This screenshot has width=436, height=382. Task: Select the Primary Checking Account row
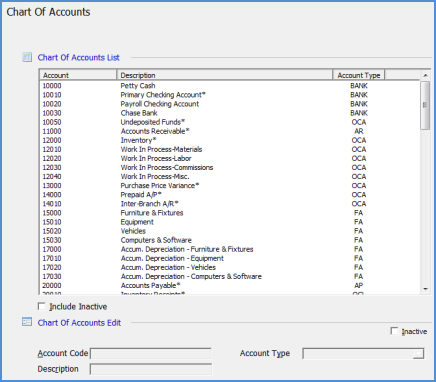[230, 95]
